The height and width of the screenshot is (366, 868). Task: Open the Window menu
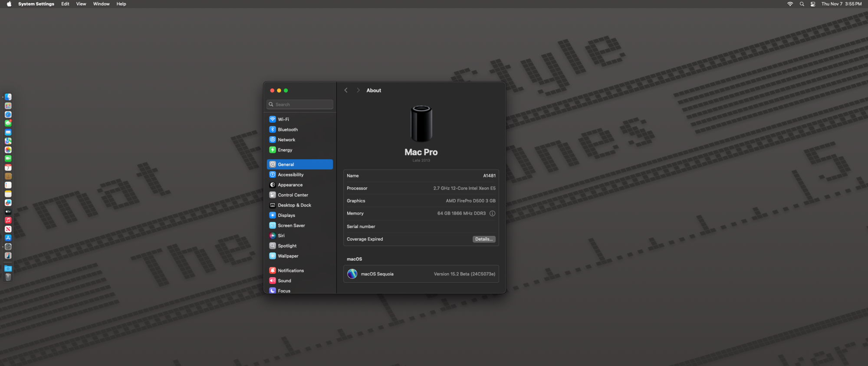coord(101,4)
